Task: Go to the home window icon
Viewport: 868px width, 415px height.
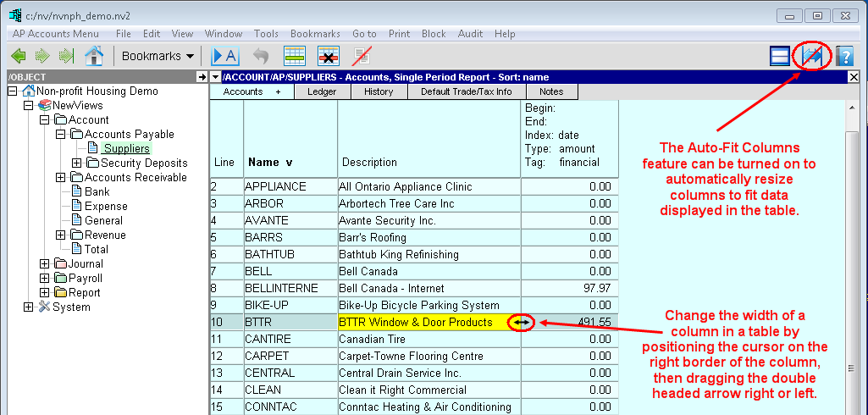Action: pos(94,57)
